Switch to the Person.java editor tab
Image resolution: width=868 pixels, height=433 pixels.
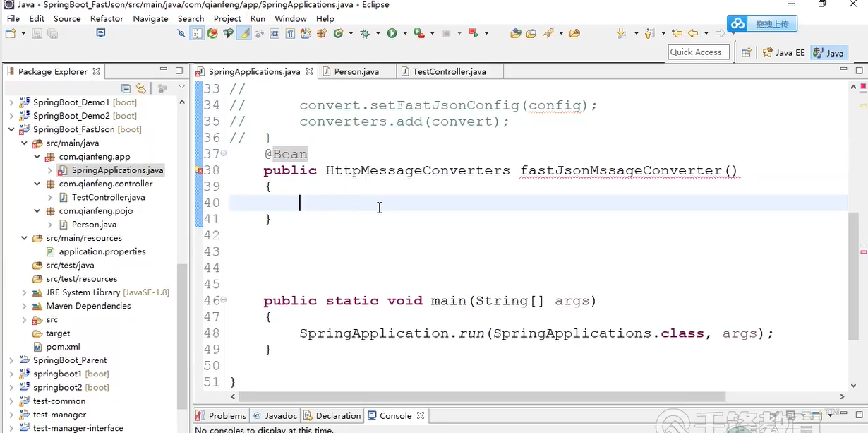[x=356, y=71]
